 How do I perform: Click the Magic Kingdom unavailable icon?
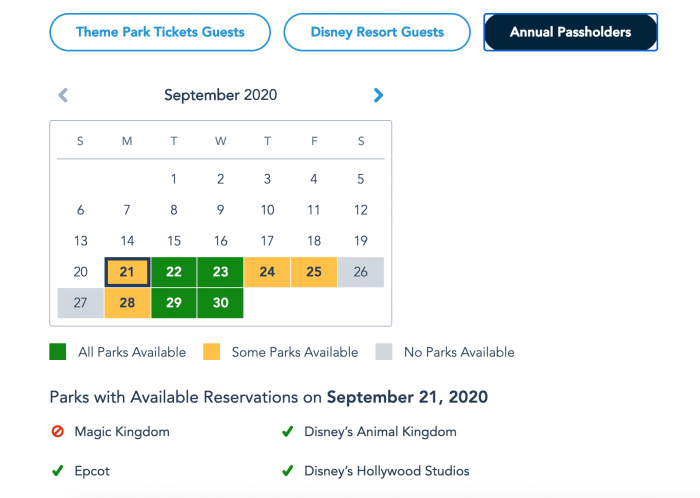(58, 432)
